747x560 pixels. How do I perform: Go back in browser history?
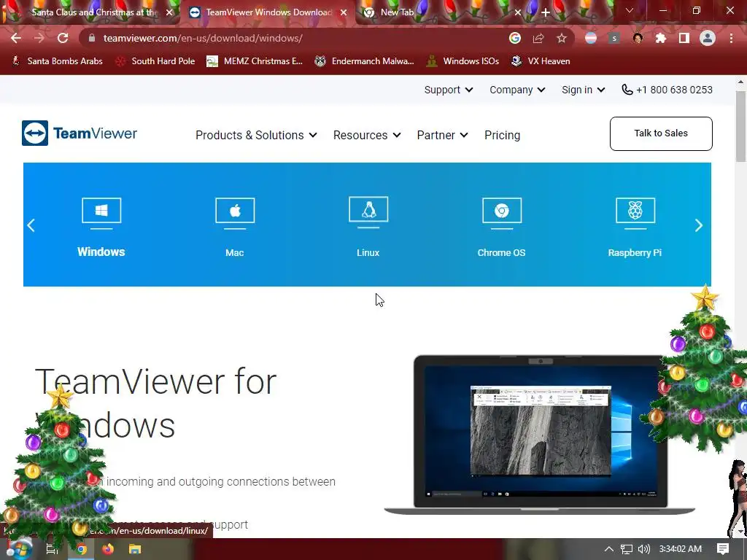(x=16, y=38)
